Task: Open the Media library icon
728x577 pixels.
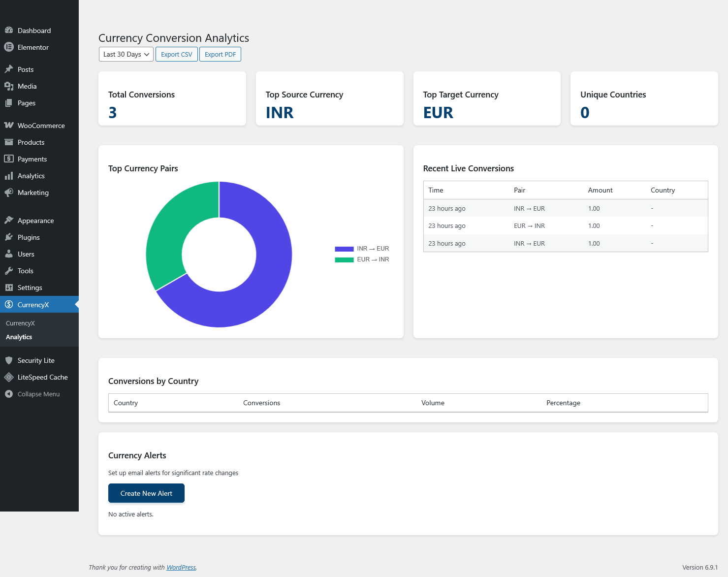Action: [x=9, y=86]
